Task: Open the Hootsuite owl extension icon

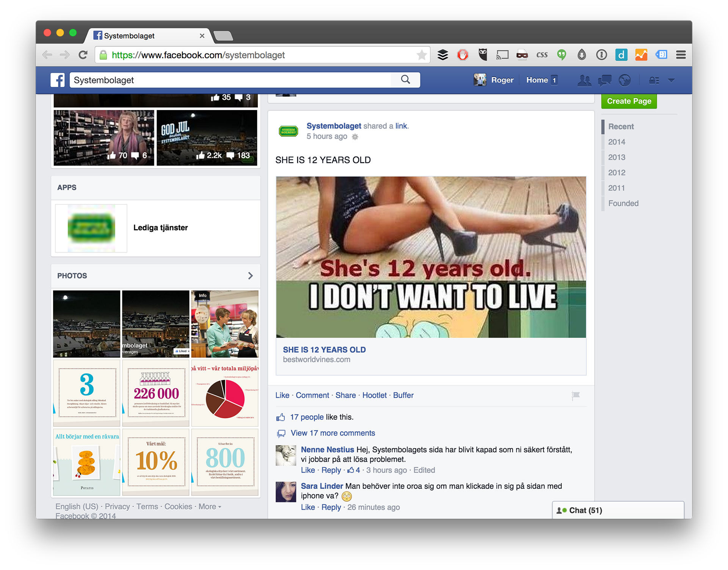Action: 482,55
